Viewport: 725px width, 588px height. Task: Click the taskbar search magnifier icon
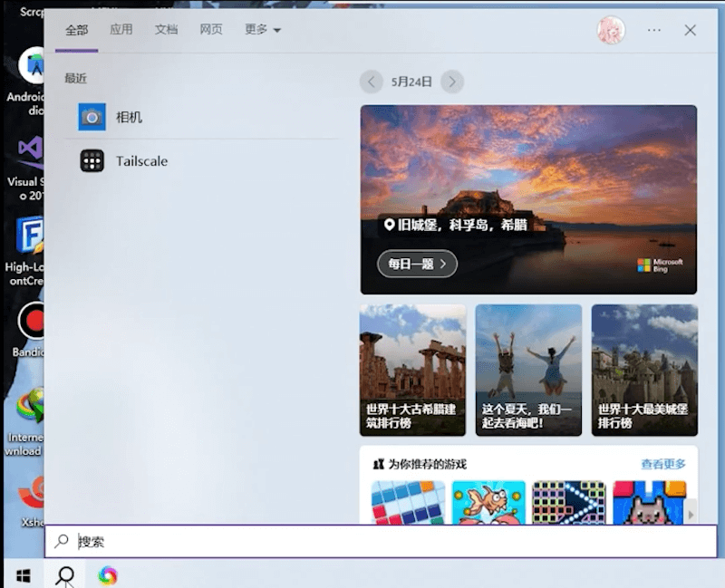pyautogui.click(x=65, y=574)
